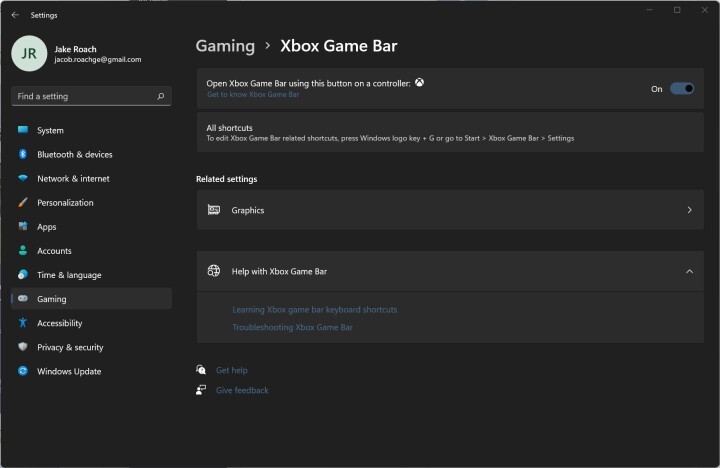Open Time & language settings
Screen dimensions: 720x468
click(x=91, y=275)
